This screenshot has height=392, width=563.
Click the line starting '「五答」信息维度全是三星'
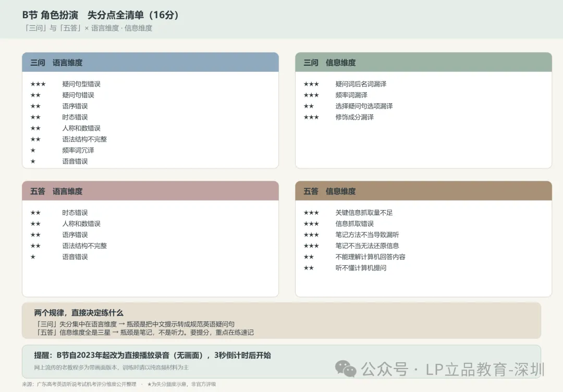[145, 333]
